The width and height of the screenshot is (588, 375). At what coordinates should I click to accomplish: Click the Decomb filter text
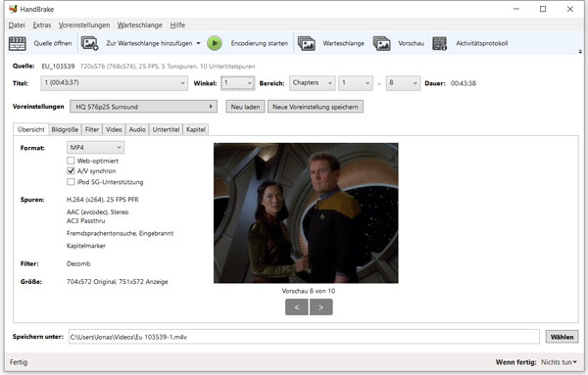(78, 263)
